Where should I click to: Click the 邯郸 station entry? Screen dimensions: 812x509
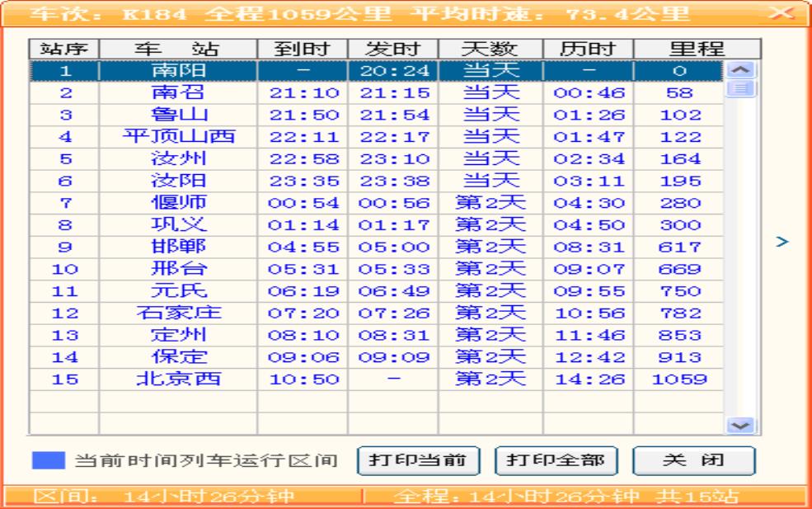(x=178, y=247)
